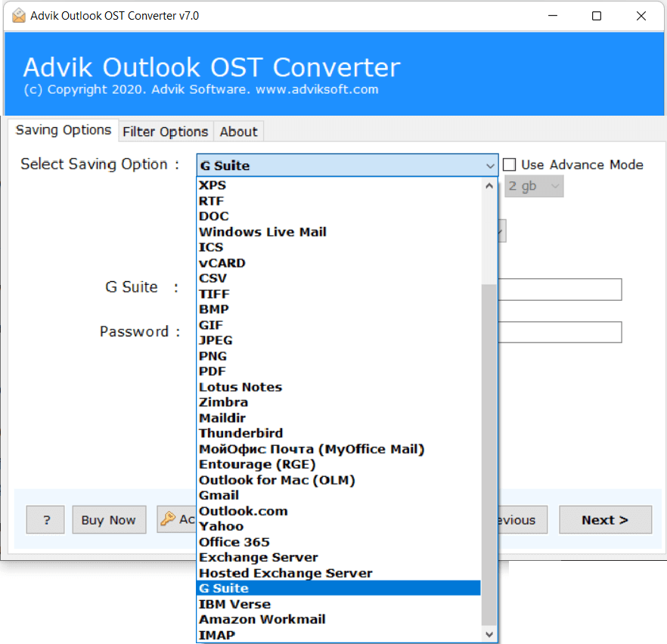This screenshot has height=644, width=667.
Task: Click the Buy Now button
Action: point(108,520)
